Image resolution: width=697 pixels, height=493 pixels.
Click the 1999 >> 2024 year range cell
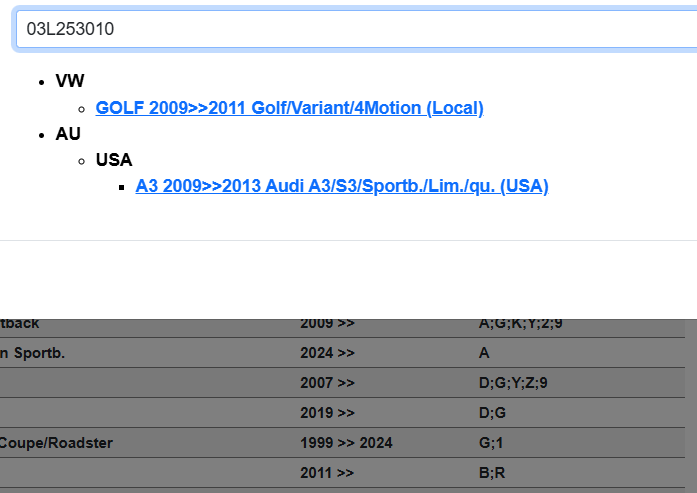(346, 443)
